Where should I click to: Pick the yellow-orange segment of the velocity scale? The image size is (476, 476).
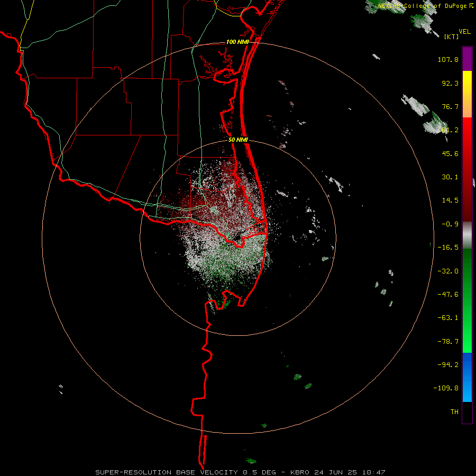(x=467, y=94)
